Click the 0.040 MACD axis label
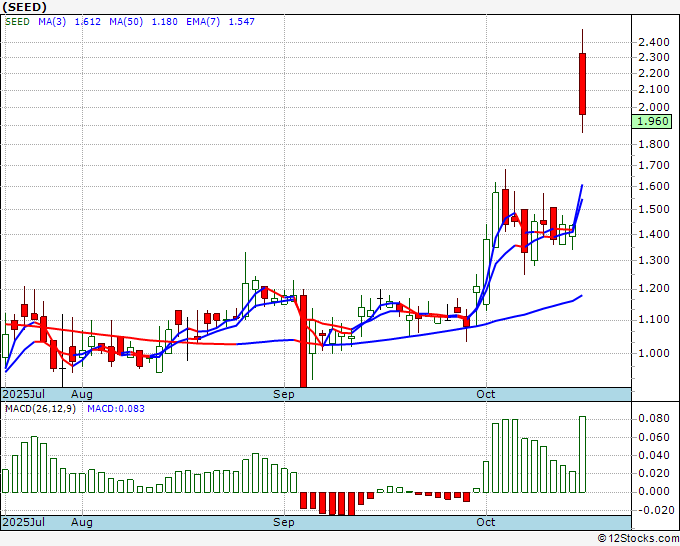This screenshot has width=680, height=546. tap(654, 455)
